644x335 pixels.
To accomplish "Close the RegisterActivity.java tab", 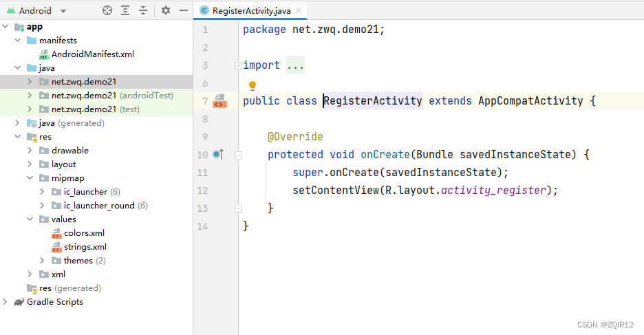I will click(299, 11).
